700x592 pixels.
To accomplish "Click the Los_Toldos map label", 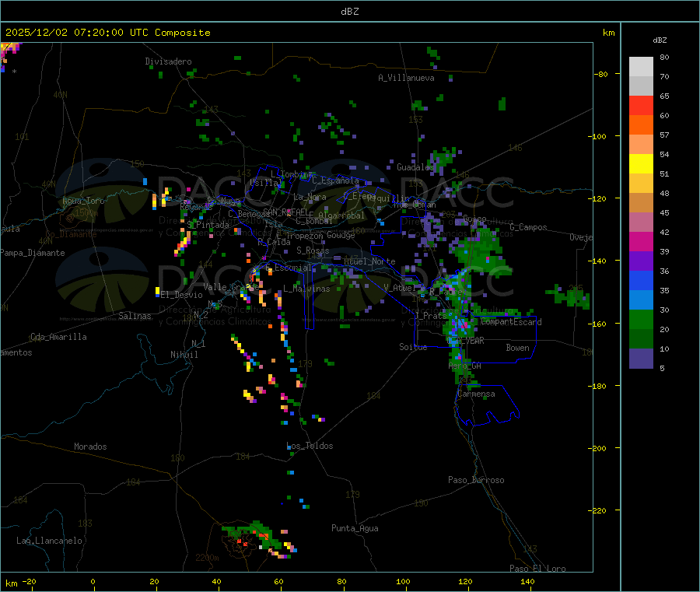I will click(310, 446).
